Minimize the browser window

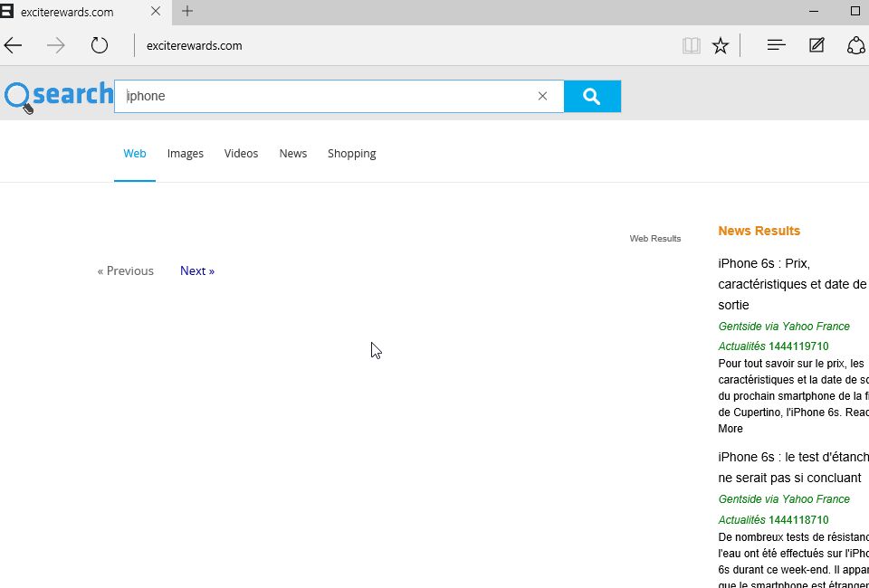coord(814,11)
